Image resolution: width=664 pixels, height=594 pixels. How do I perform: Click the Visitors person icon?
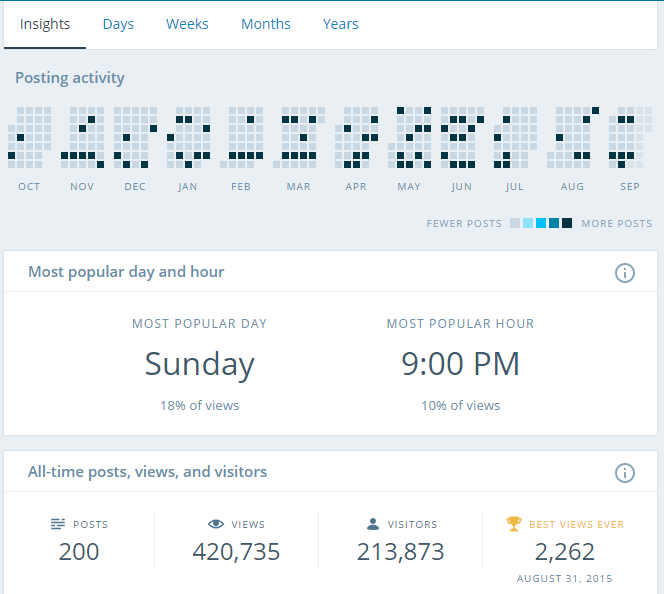click(373, 524)
